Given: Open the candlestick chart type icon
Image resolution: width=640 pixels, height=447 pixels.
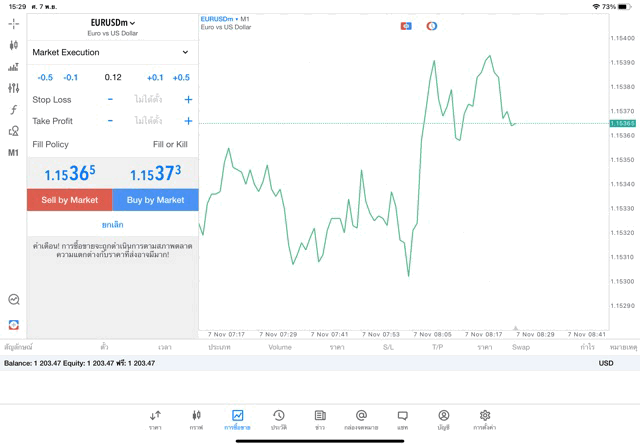Looking at the screenshot, I should pos(13,45).
